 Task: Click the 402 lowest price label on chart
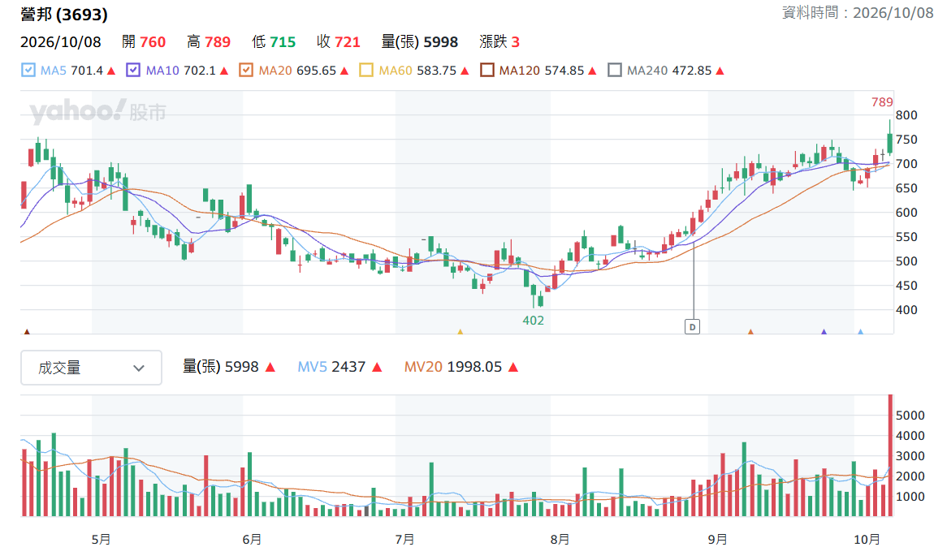[x=534, y=321]
